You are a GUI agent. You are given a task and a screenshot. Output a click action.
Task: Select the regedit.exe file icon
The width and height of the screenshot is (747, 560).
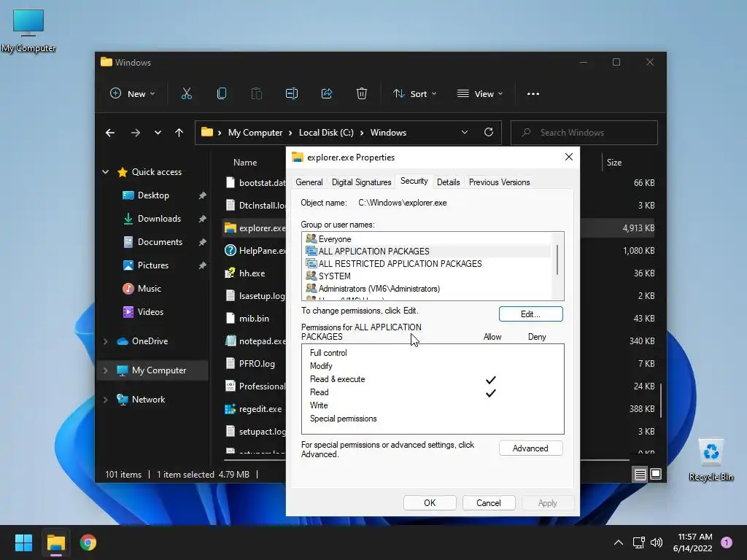click(230, 408)
